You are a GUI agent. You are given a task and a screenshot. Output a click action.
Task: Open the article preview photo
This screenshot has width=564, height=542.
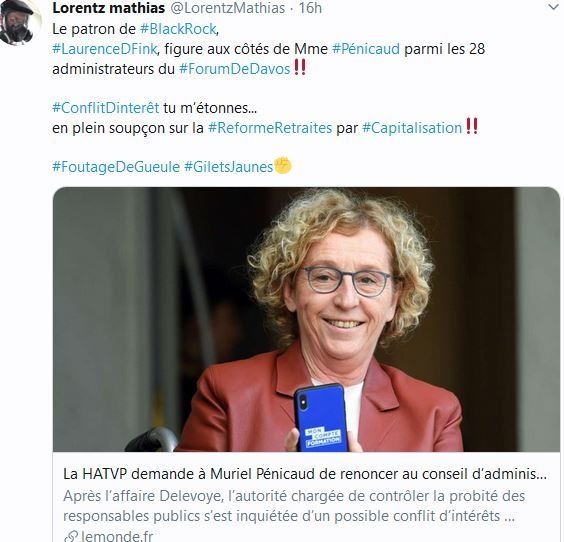click(306, 319)
